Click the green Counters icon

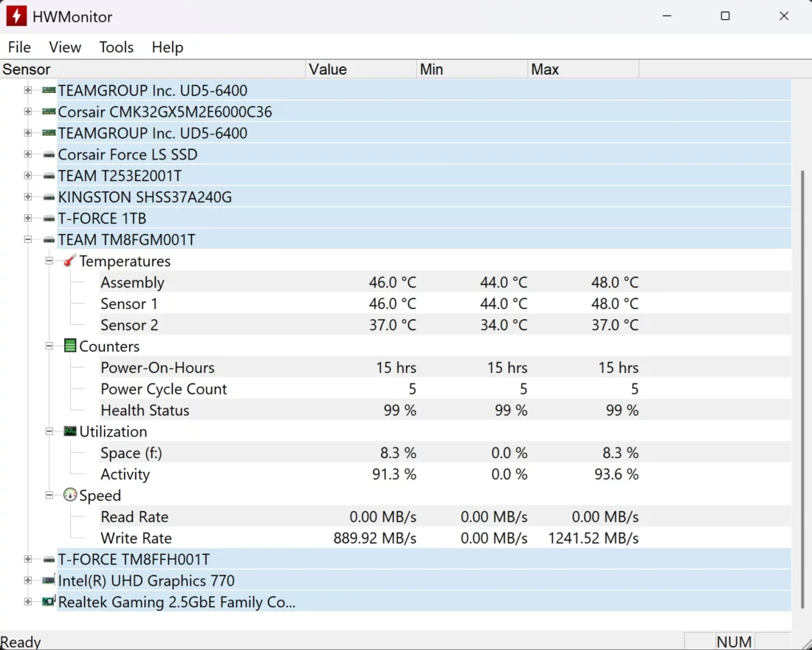[x=70, y=346]
